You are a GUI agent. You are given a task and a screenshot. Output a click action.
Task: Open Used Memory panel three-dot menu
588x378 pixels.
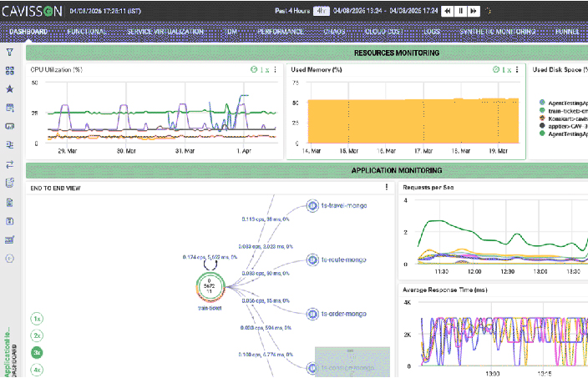517,70
